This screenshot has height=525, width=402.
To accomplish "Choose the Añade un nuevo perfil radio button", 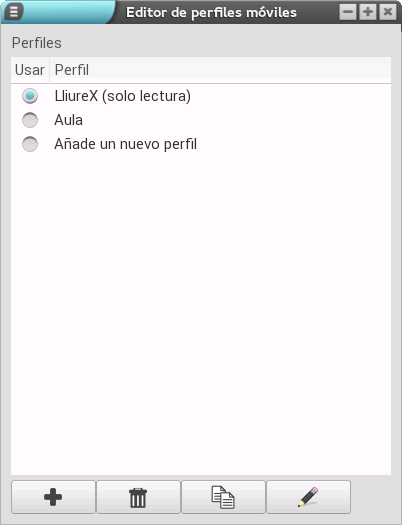I will [x=30, y=144].
